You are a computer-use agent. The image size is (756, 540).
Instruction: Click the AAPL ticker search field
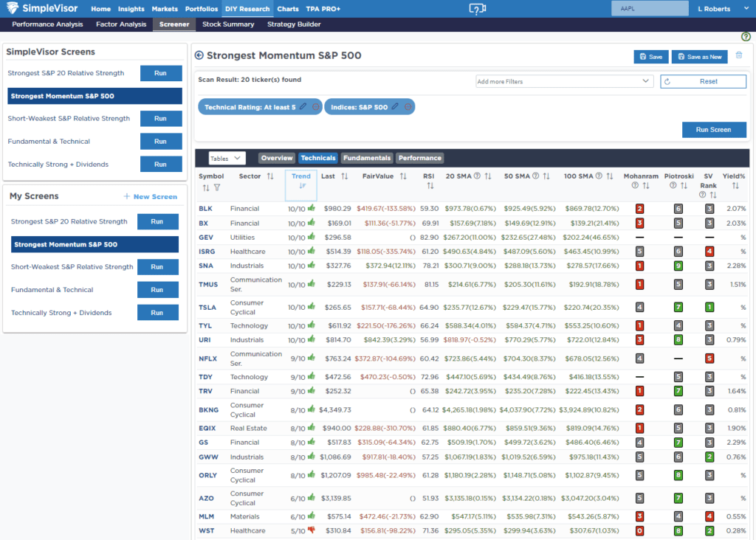tap(650, 9)
